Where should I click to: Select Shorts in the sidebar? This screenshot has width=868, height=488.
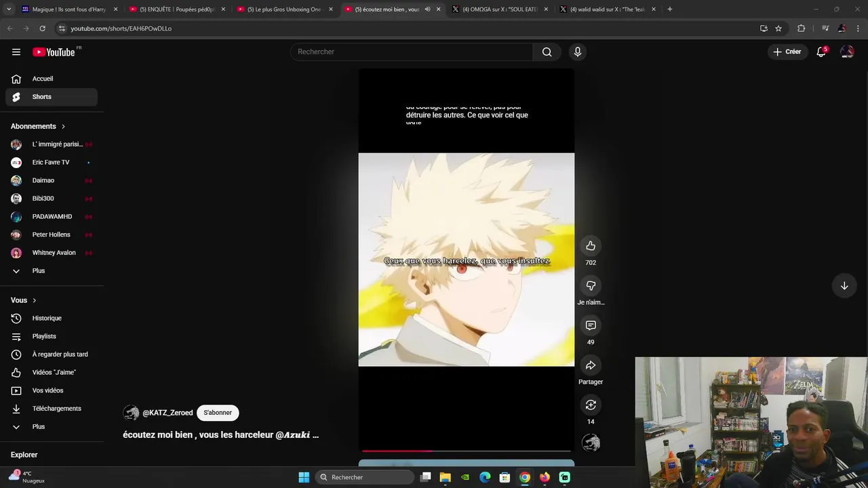[52, 97]
